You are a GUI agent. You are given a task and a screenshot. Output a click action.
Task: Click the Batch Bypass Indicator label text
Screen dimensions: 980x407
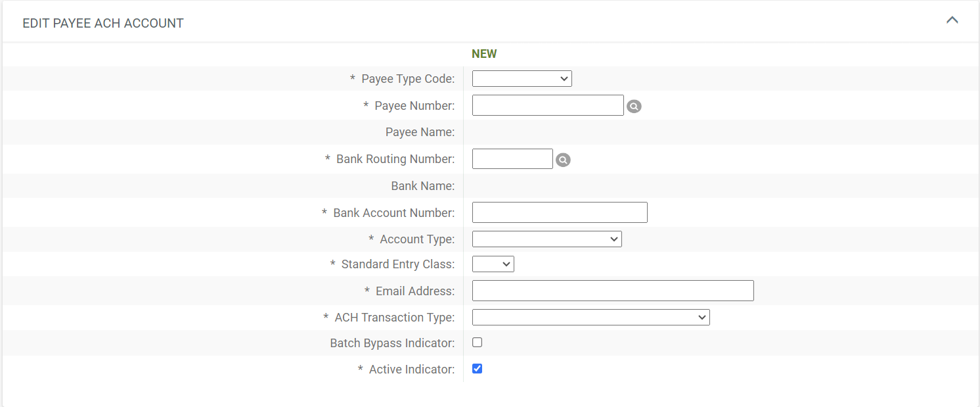392,343
